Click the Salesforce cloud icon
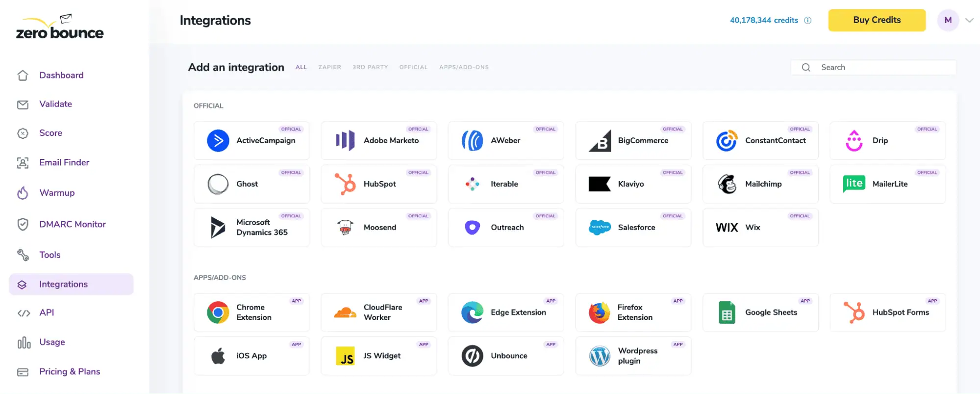The height and width of the screenshot is (394, 980). [600, 228]
